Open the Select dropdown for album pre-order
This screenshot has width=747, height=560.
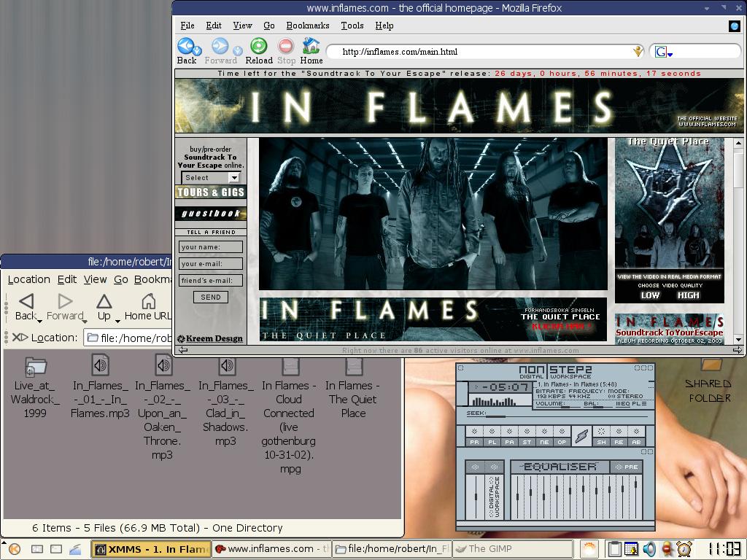tap(212, 178)
